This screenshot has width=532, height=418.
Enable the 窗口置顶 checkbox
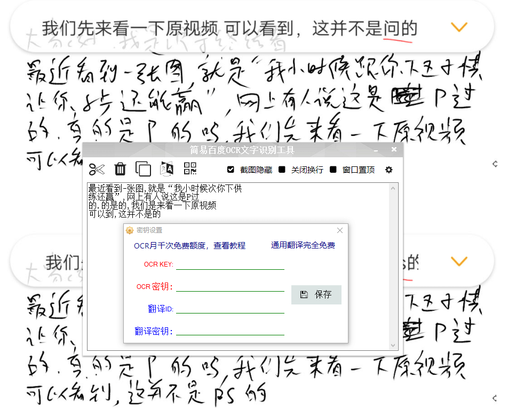(x=333, y=169)
